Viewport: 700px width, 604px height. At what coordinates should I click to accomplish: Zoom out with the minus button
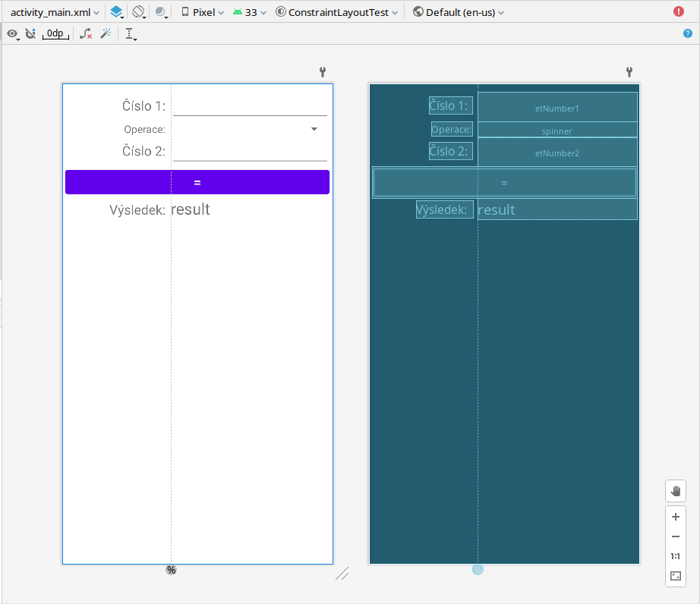pyautogui.click(x=675, y=536)
